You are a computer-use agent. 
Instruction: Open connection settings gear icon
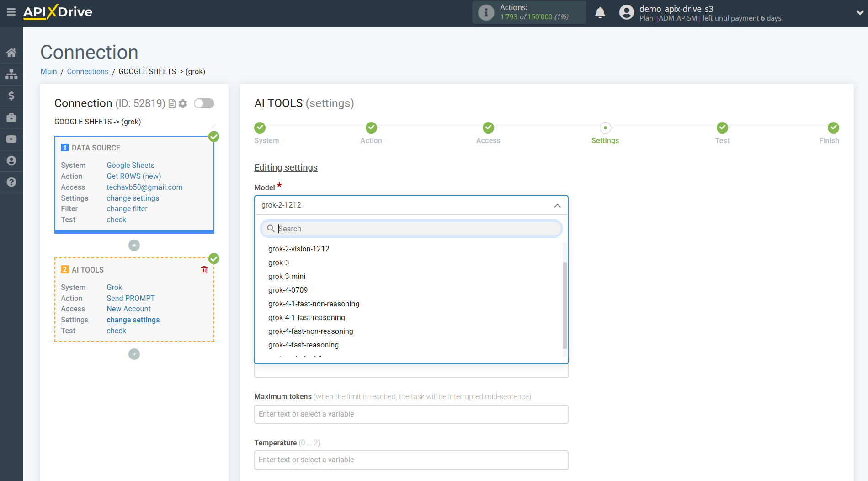pyautogui.click(x=183, y=103)
